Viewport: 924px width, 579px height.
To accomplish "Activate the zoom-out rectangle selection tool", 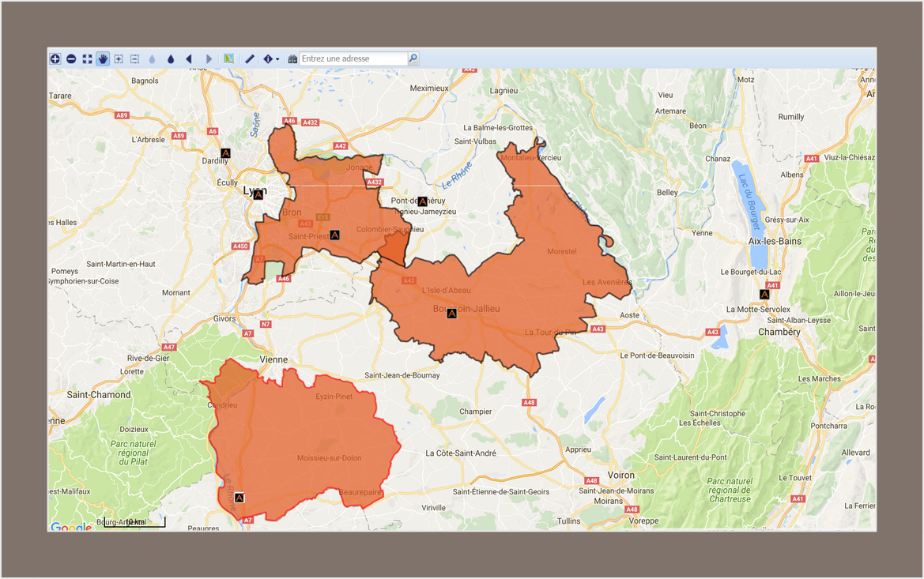I will 134,58.
